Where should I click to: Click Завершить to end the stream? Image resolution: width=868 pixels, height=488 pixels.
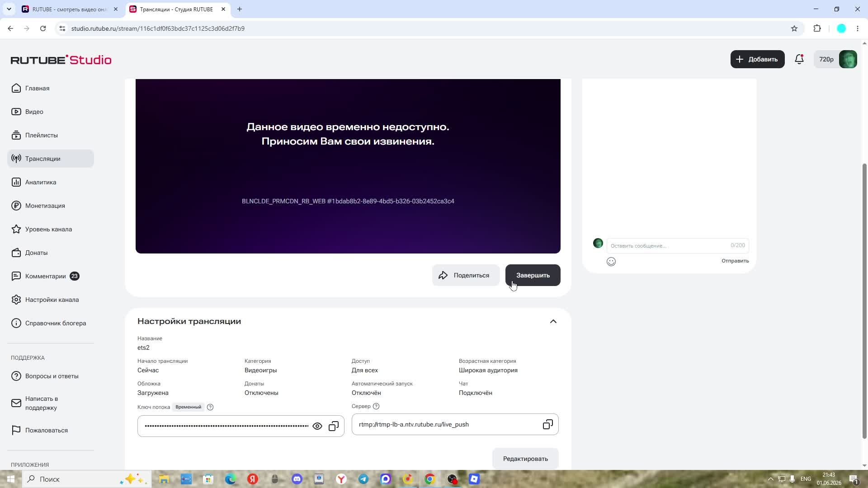coord(533,275)
